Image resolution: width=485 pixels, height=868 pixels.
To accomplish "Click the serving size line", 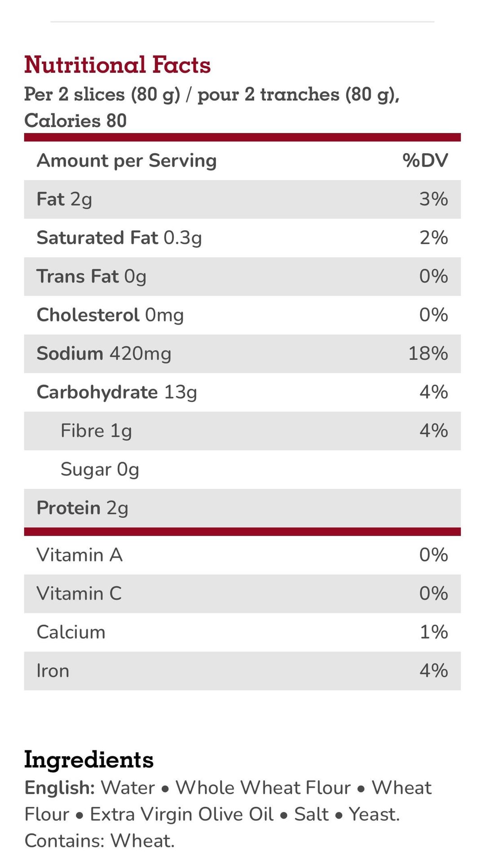I will 212,94.
